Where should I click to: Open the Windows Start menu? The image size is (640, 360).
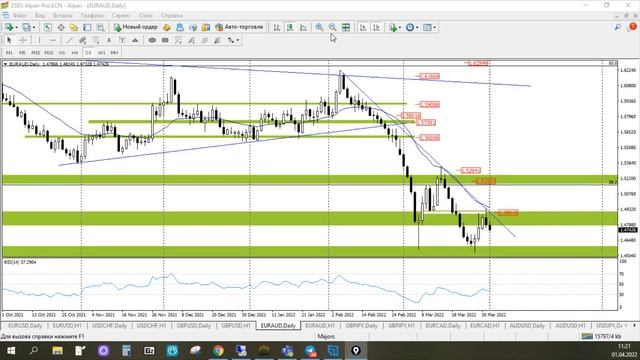tap(11, 351)
